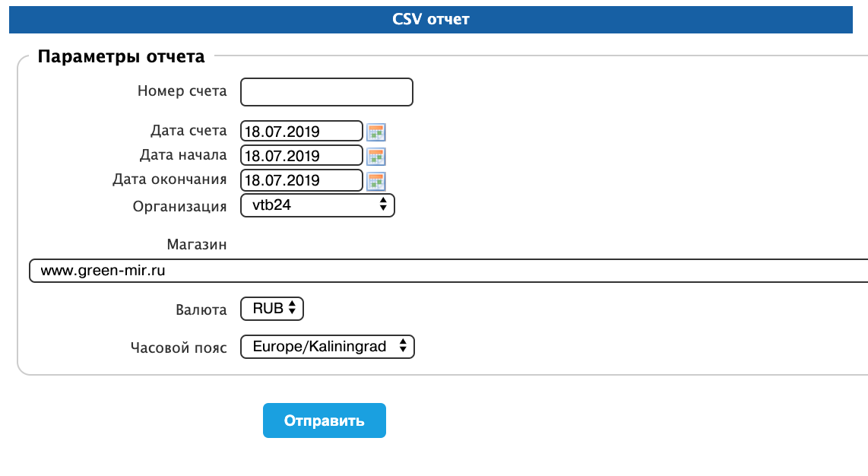Click the CSV отчет header bar
868x476 pixels.
[430, 19]
